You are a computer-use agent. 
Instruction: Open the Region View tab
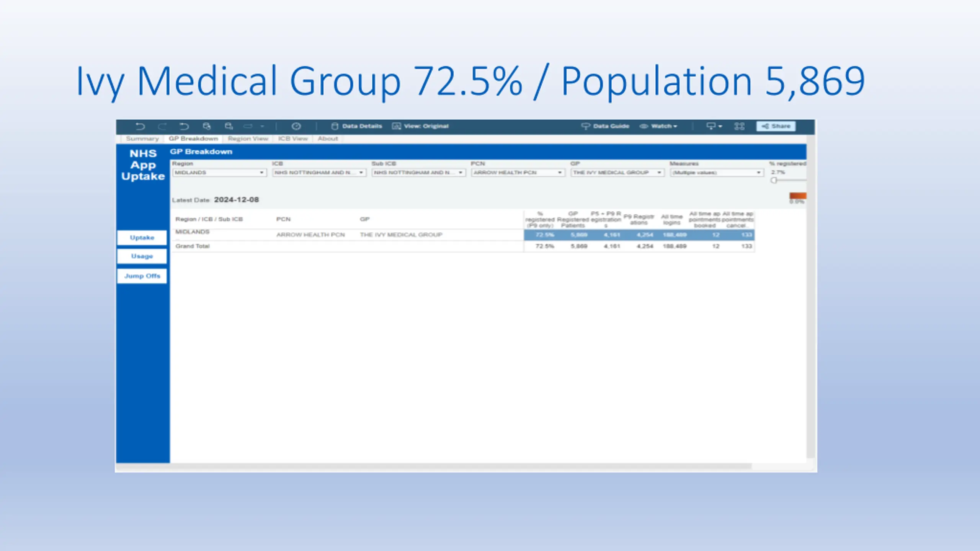tap(248, 139)
